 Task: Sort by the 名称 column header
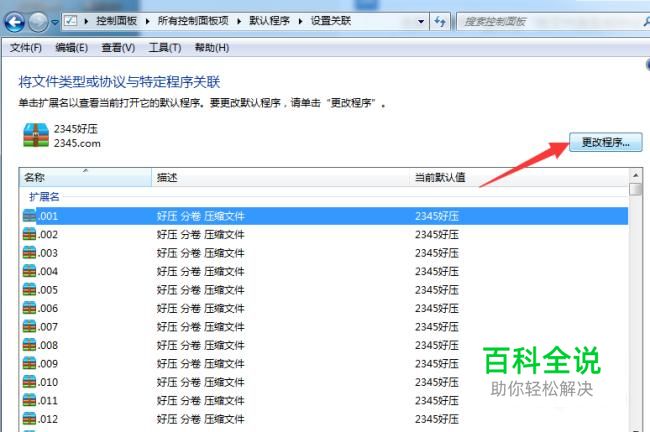coord(85,177)
